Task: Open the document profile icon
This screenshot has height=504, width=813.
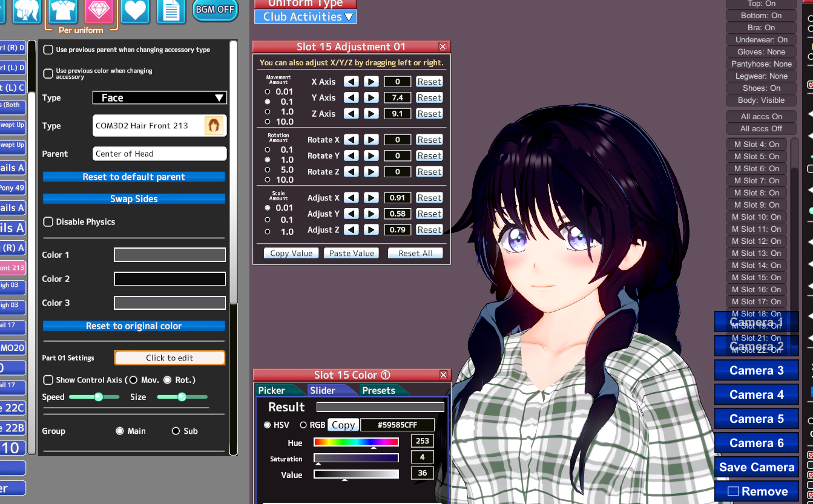Action: click(171, 10)
